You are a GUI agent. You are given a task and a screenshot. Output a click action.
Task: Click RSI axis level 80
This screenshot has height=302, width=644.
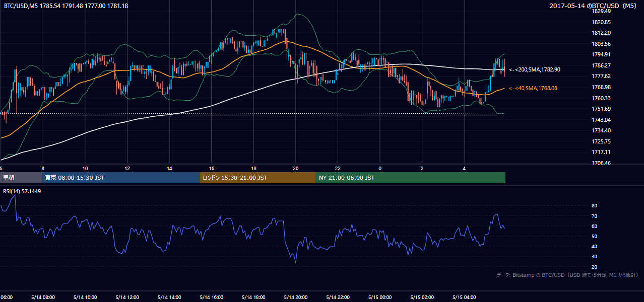click(x=594, y=206)
